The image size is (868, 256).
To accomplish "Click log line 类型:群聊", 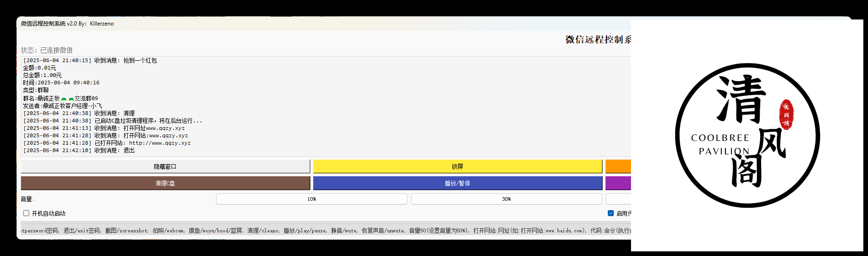I will 36,90.
